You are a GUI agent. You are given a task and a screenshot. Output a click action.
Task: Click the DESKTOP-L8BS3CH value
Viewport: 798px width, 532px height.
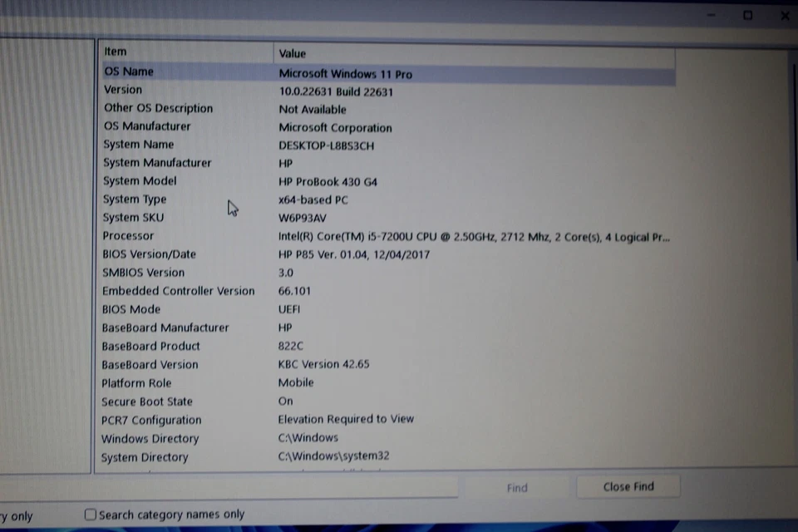pyautogui.click(x=326, y=145)
